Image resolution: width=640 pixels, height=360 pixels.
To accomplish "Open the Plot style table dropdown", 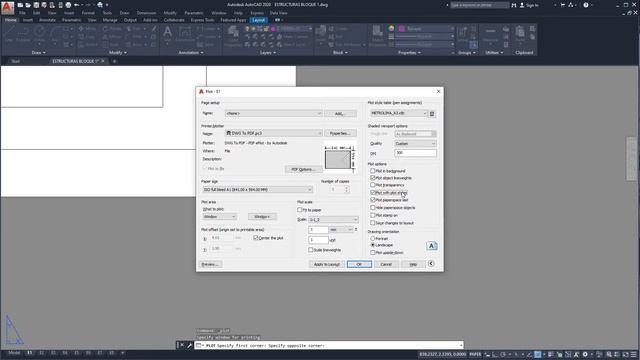I will 398,113.
